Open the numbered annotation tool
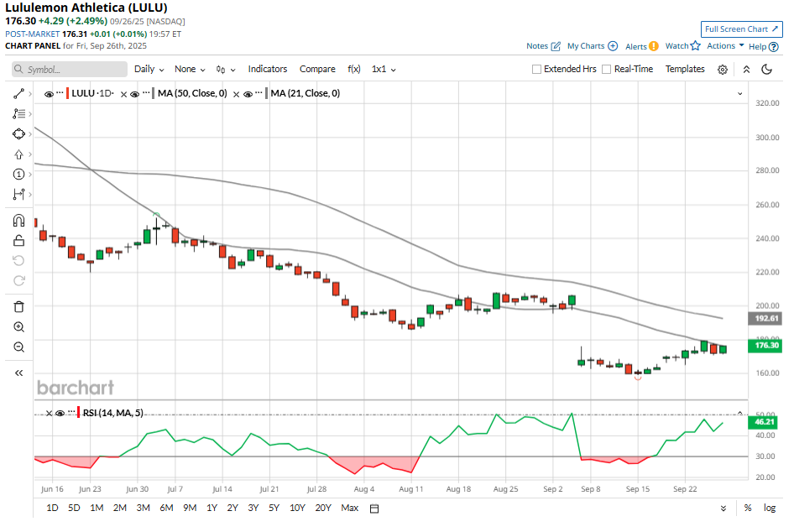 18,175
